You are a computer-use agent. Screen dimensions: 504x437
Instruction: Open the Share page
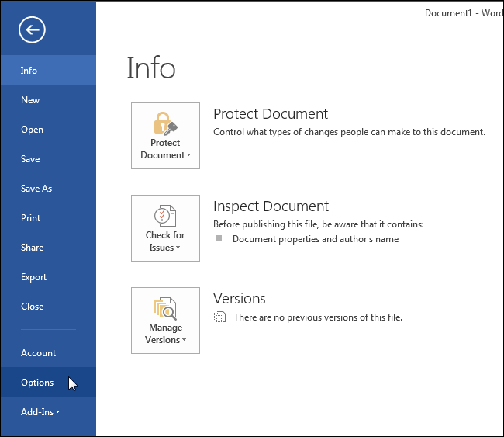click(x=48, y=248)
